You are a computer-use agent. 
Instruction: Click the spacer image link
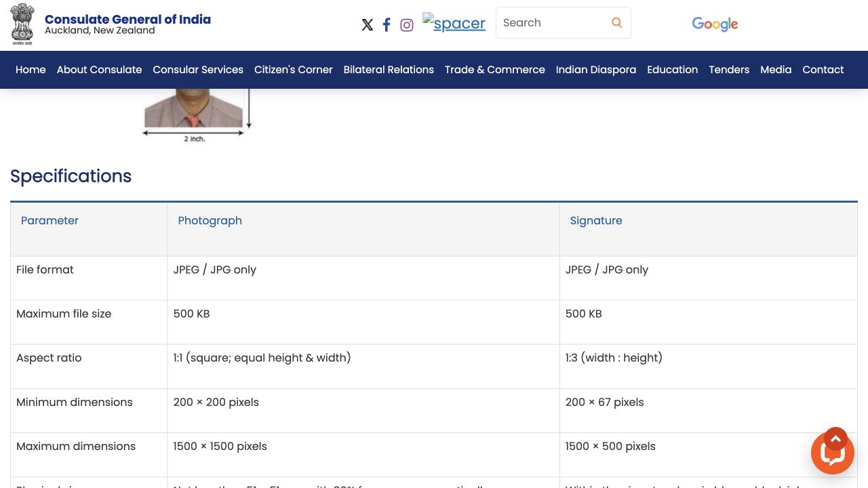[x=454, y=22]
